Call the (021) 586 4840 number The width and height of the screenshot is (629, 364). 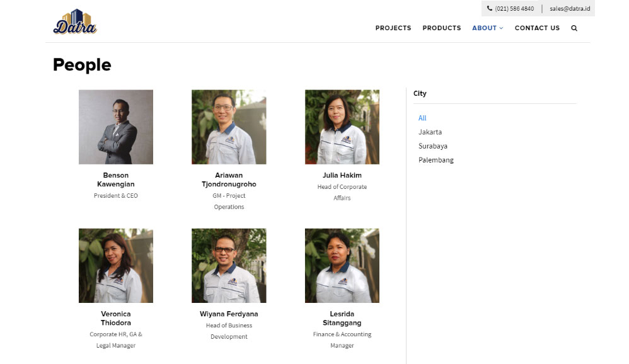pyautogui.click(x=514, y=8)
